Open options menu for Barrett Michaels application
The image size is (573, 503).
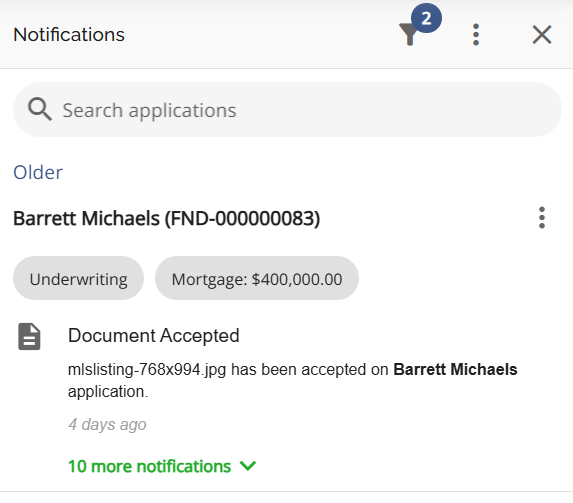[542, 218]
